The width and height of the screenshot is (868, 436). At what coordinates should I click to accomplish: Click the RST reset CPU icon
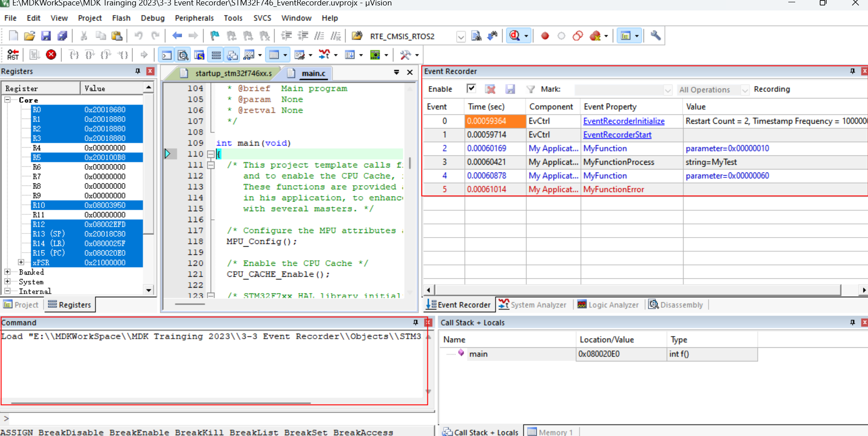tap(13, 55)
